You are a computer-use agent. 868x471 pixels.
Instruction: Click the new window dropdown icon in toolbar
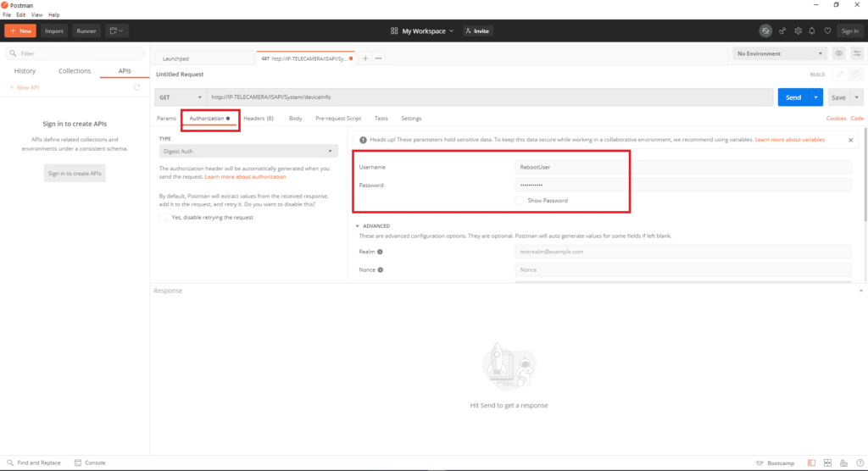coord(116,31)
